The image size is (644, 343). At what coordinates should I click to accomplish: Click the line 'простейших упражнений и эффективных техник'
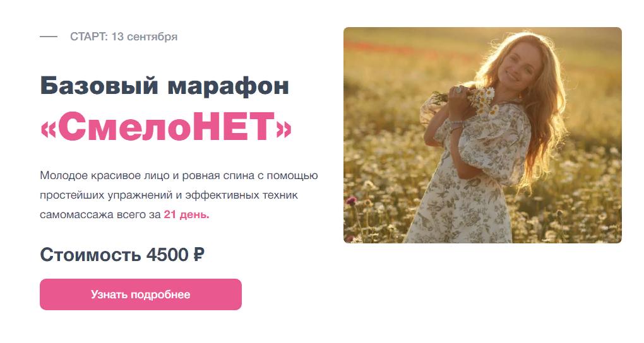(169, 195)
